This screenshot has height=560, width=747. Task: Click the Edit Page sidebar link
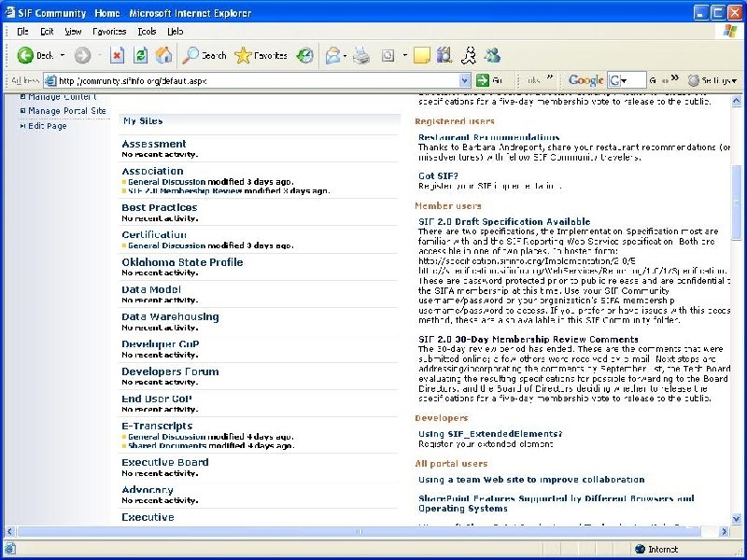pos(48,126)
